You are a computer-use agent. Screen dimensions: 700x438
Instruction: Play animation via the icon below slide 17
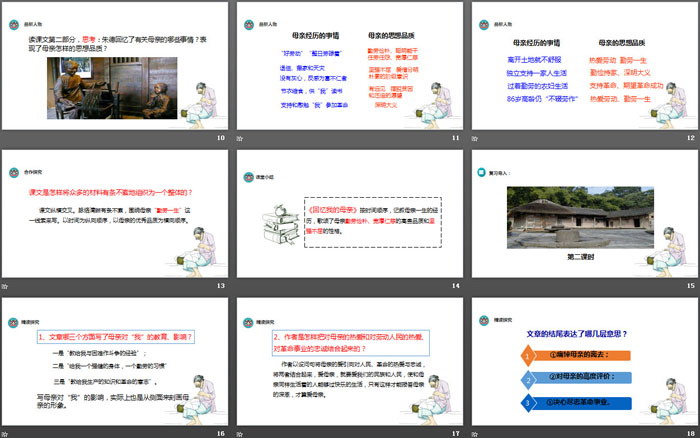(242, 432)
